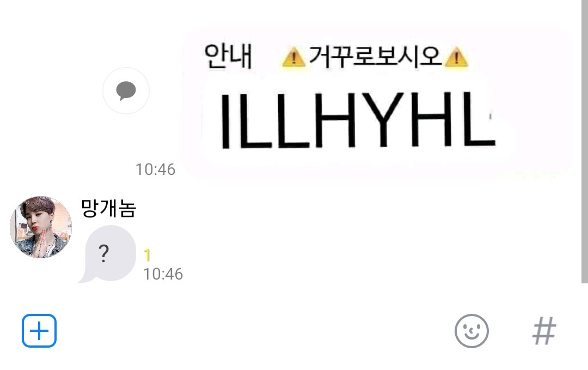Click the 거꾸로보시오 text in the message
This screenshot has height=370, width=588.
click(x=374, y=57)
